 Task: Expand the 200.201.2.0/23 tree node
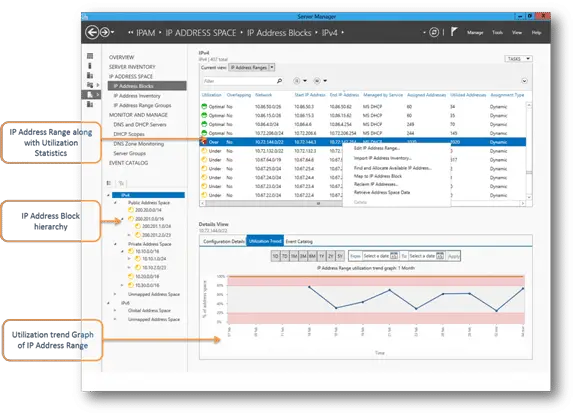point(129,235)
